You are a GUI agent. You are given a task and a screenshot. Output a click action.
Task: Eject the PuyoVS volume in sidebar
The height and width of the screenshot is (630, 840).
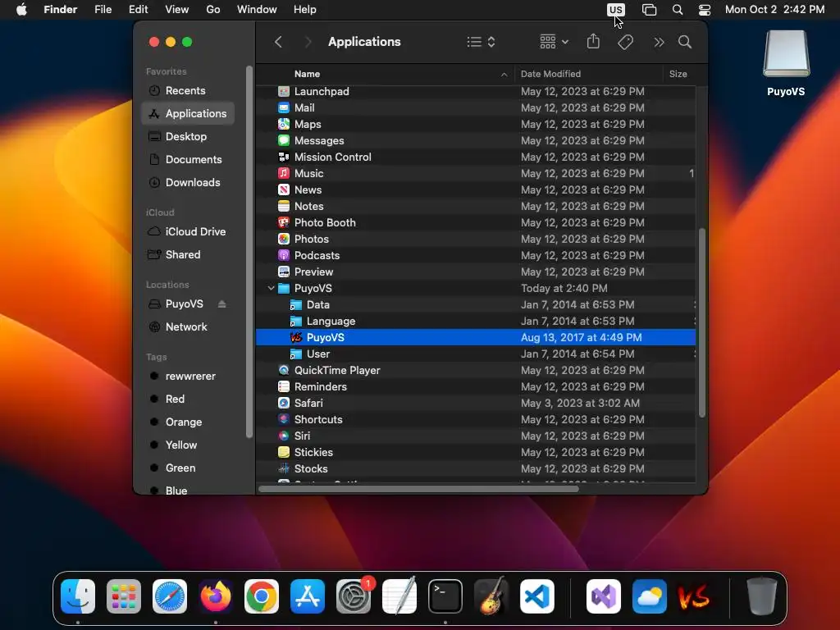[x=221, y=304]
